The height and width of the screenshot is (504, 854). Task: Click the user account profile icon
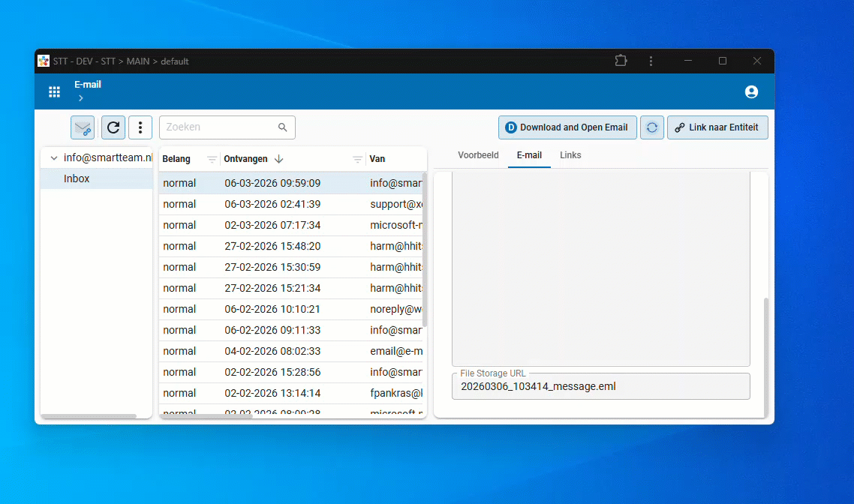(751, 91)
